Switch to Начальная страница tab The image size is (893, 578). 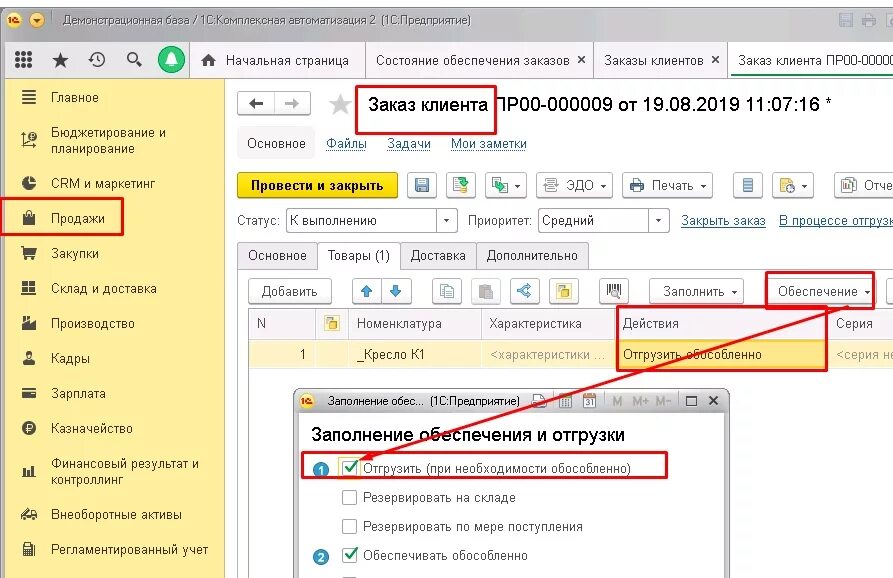coord(276,60)
